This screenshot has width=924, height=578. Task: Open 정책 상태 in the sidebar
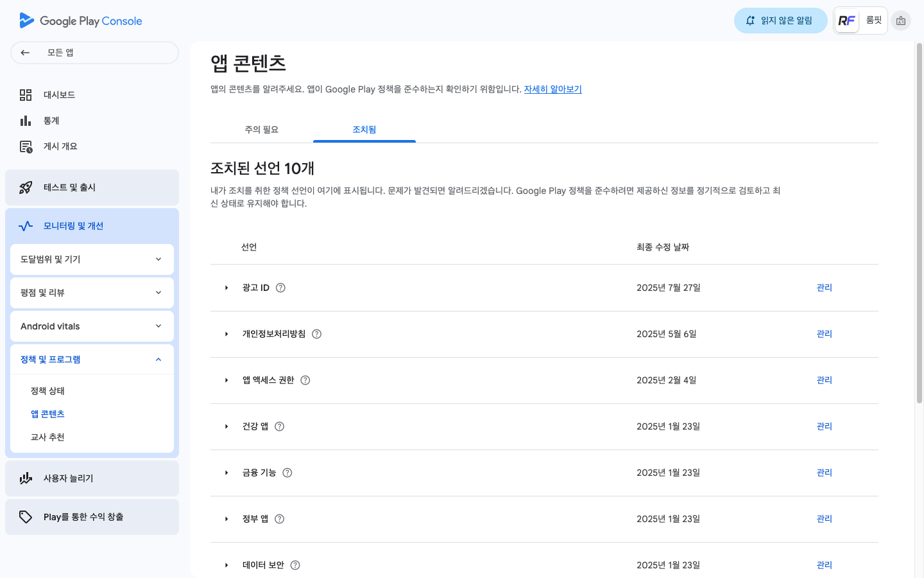(47, 391)
